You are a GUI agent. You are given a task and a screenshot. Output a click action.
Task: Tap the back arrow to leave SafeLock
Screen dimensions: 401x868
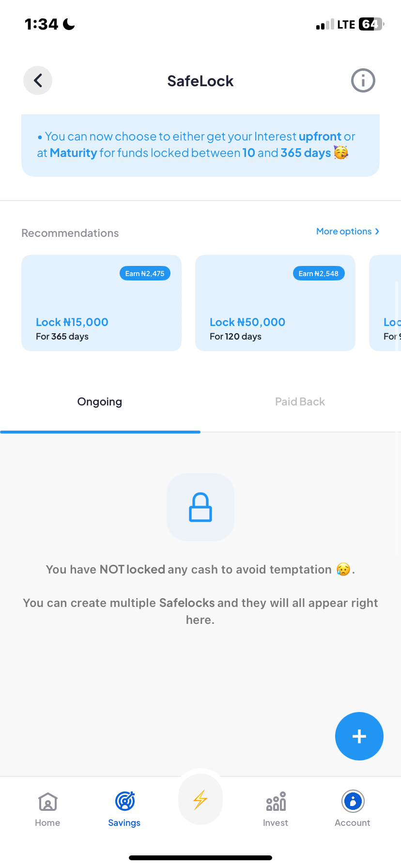pyautogui.click(x=37, y=80)
